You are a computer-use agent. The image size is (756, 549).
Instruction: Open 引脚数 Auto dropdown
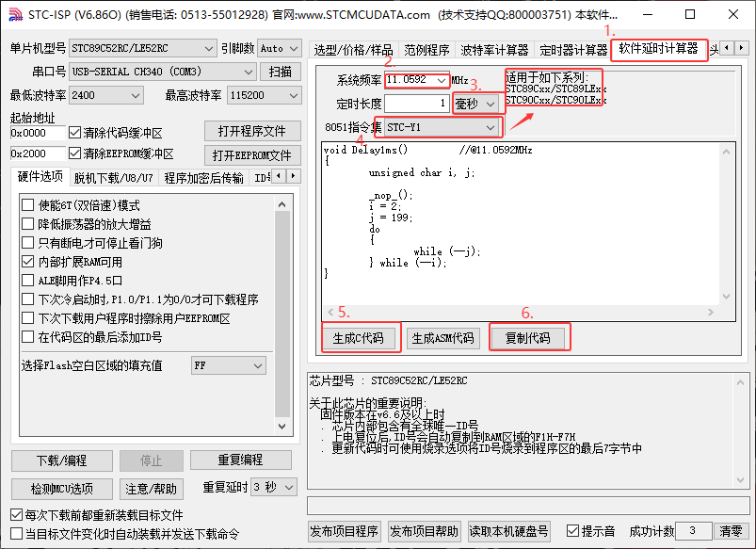tap(280, 48)
